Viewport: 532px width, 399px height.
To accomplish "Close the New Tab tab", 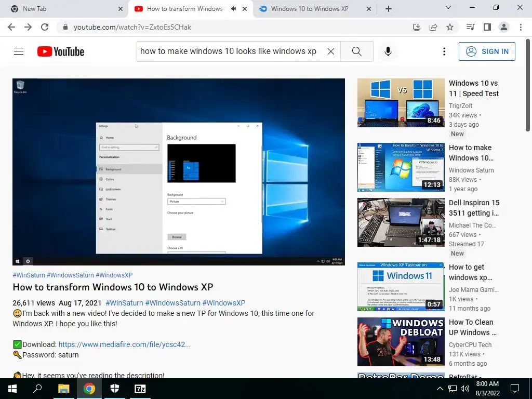I will pyautogui.click(x=121, y=9).
